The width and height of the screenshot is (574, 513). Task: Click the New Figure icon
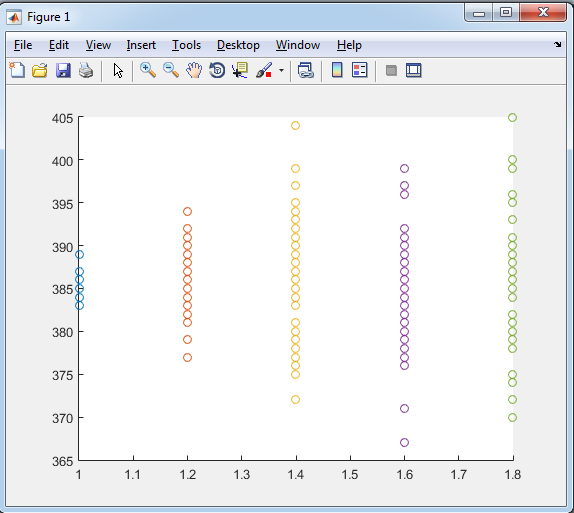click(17, 70)
